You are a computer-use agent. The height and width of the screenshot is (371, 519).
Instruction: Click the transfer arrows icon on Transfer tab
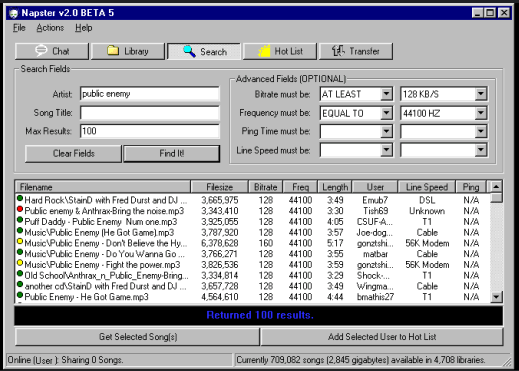click(x=338, y=51)
